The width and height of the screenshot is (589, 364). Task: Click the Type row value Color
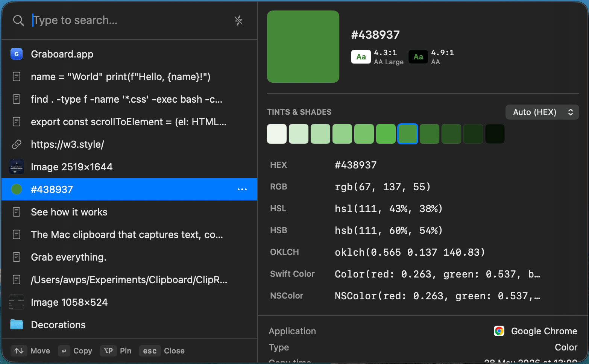[566, 347]
